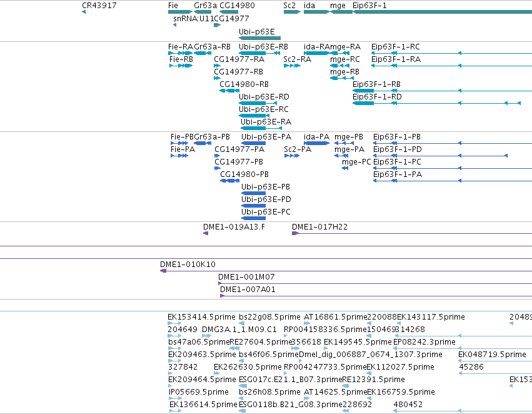This screenshot has width=532, height=414.
Task: Click the bs22g08.5prime EST label
Action: pos(269,317)
